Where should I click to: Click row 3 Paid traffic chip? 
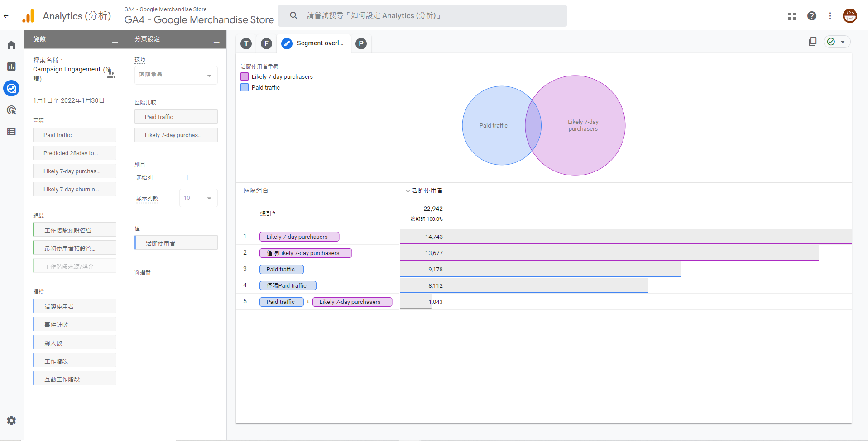[x=282, y=269]
